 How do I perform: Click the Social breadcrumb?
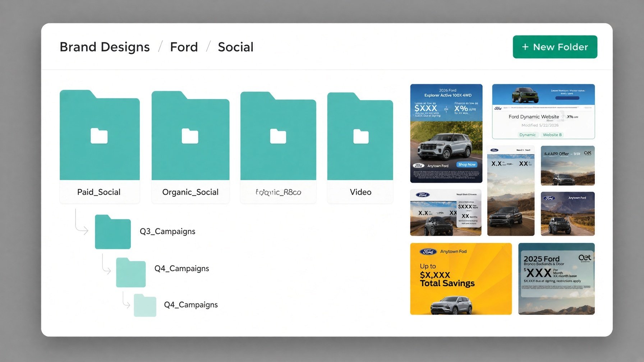235,47
